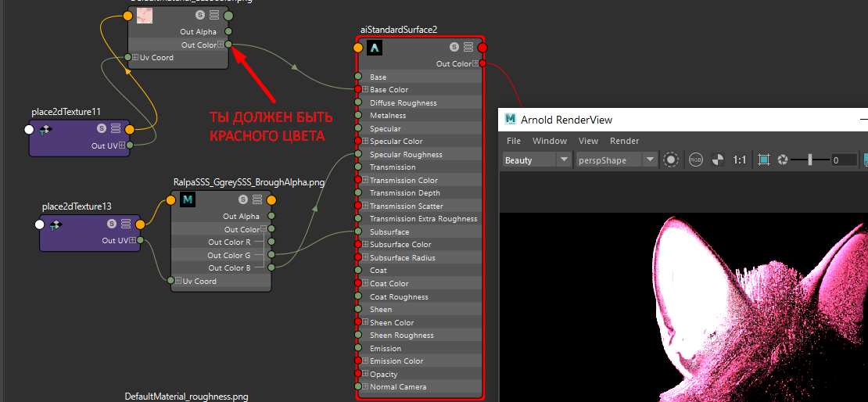Change view mode bars icon on aiStandardSurface2
This screenshot has height=402, width=868.
click(468, 47)
